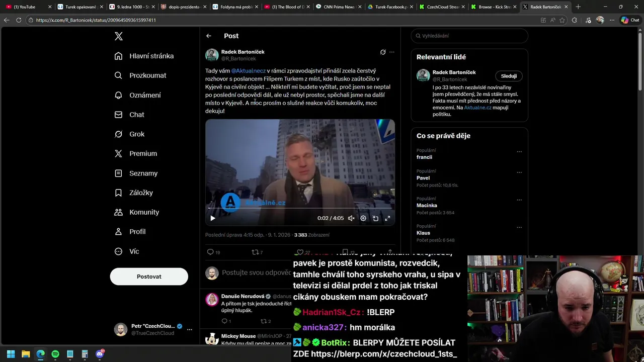644x362 pixels.
Task: Open Radek Bartoníček's author avatar
Action: point(212,55)
